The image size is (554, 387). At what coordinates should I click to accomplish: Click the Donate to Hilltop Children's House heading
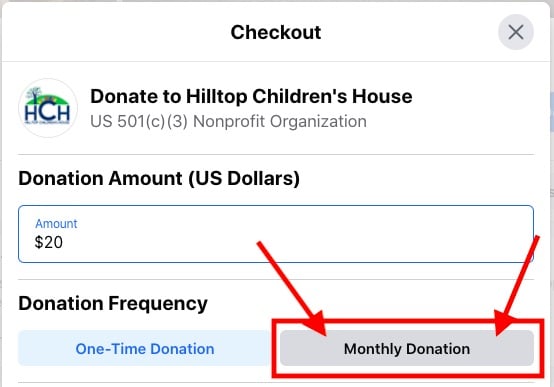click(x=251, y=96)
